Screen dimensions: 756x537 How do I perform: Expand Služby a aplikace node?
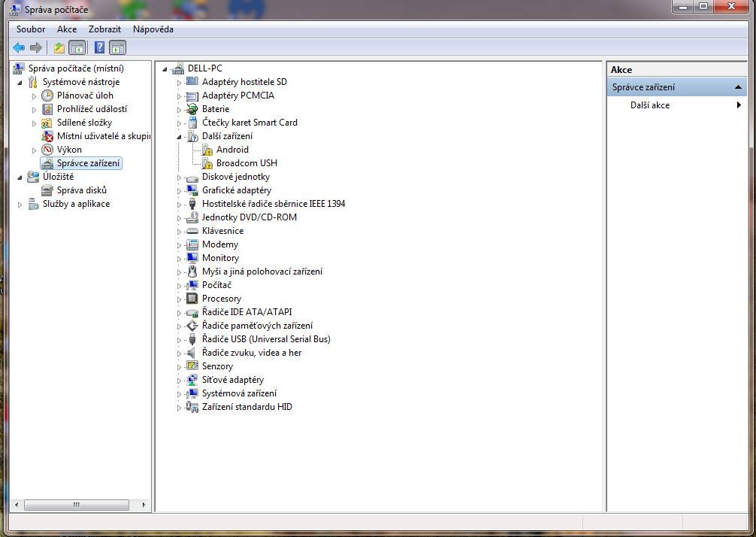(20, 205)
